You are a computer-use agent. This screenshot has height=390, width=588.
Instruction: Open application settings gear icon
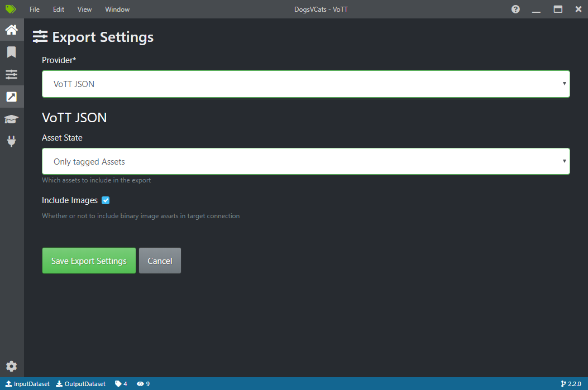pyautogui.click(x=12, y=366)
